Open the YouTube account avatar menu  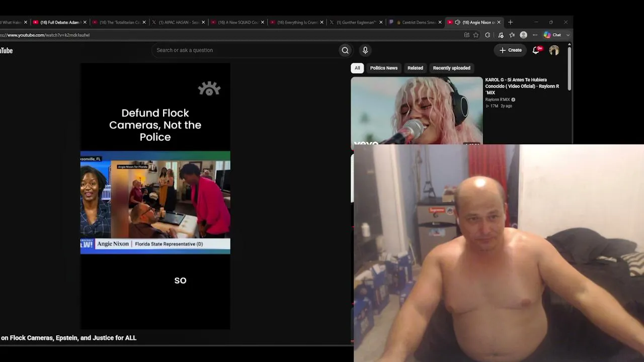point(554,50)
